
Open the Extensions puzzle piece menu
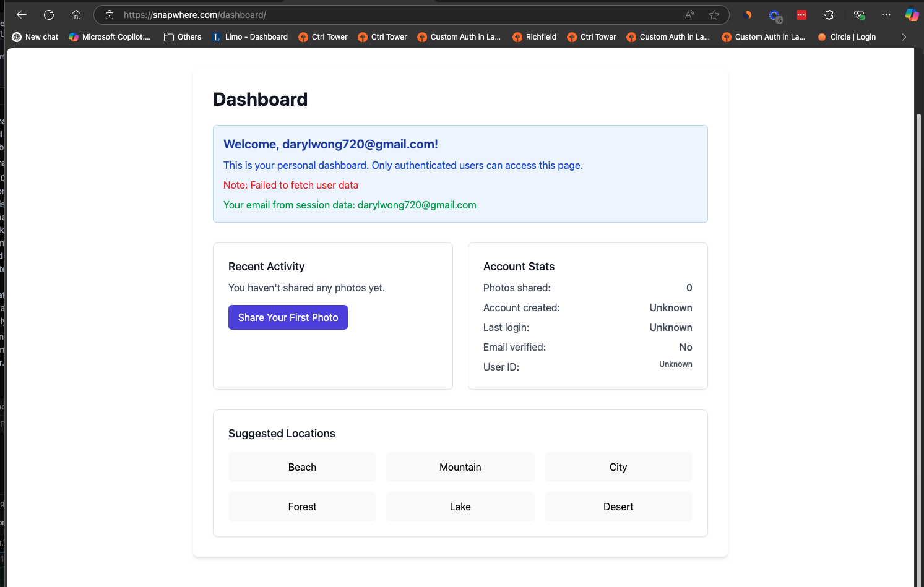829,15
